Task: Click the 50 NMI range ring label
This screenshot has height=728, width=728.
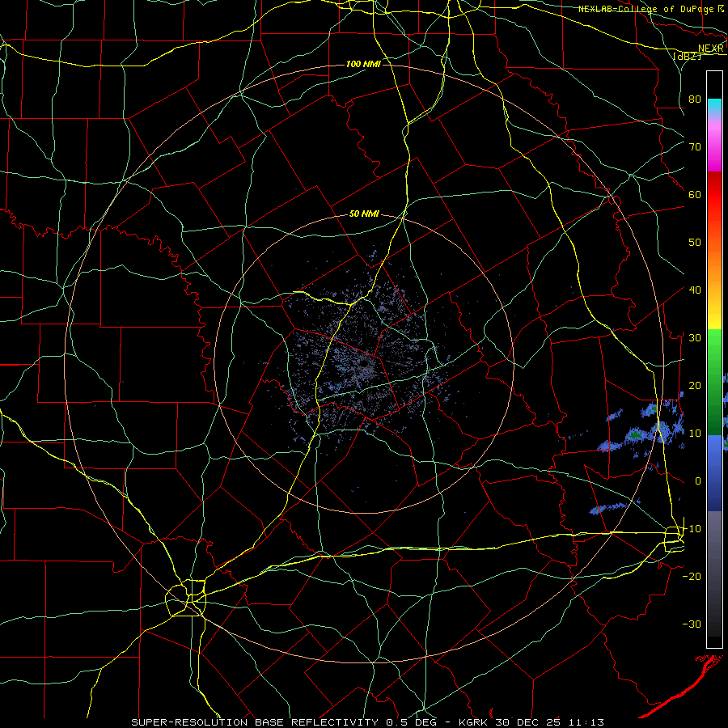Action: (364, 214)
